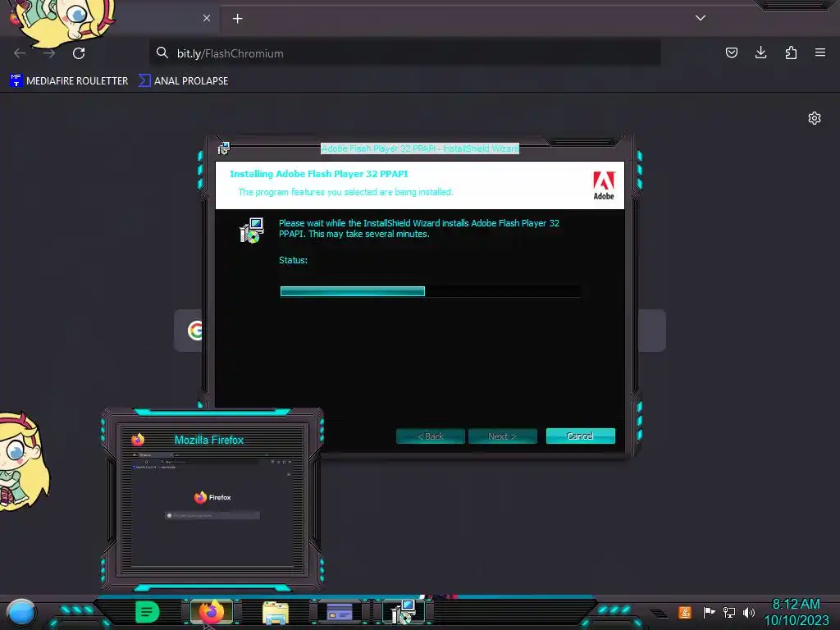840x630 pixels.
Task: Open the Extensions puzzle icon
Action: pyautogui.click(x=791, y=52)
